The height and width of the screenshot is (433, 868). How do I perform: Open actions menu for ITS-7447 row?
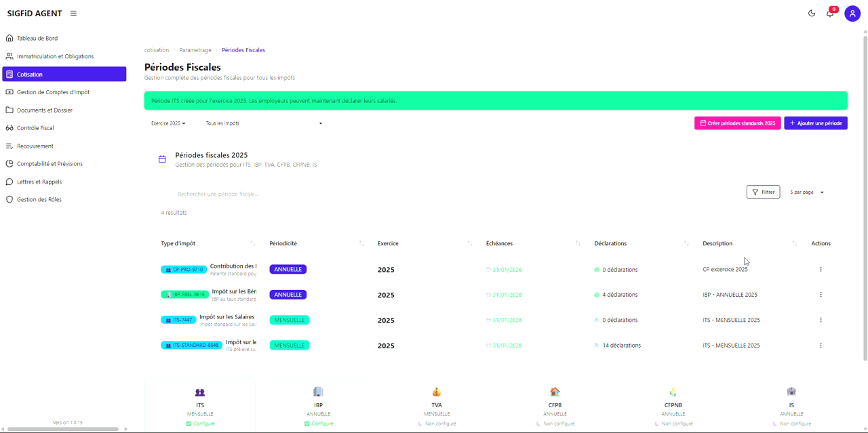[821, 320]
